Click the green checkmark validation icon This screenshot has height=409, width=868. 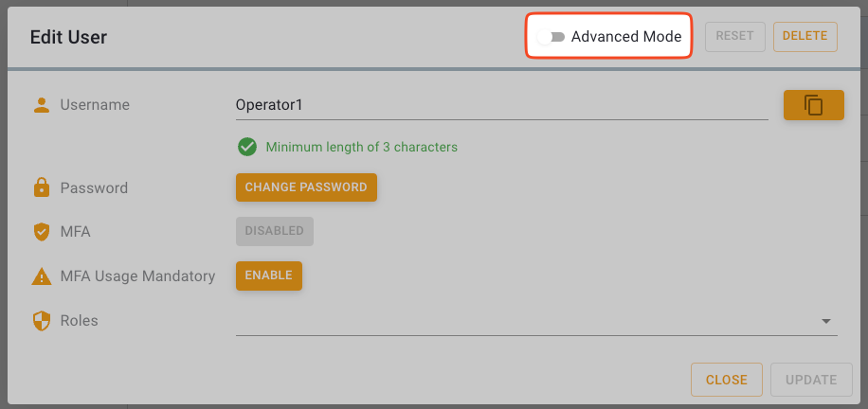point(247,148)
